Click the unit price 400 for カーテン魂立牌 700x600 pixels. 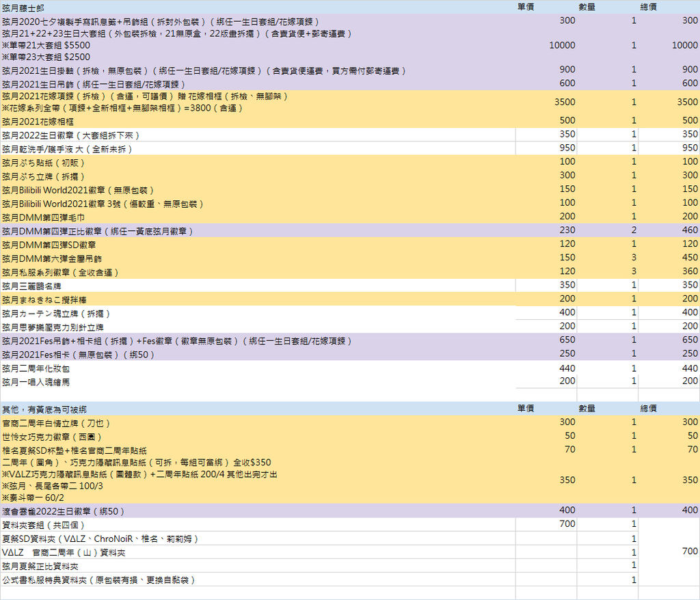567,312
